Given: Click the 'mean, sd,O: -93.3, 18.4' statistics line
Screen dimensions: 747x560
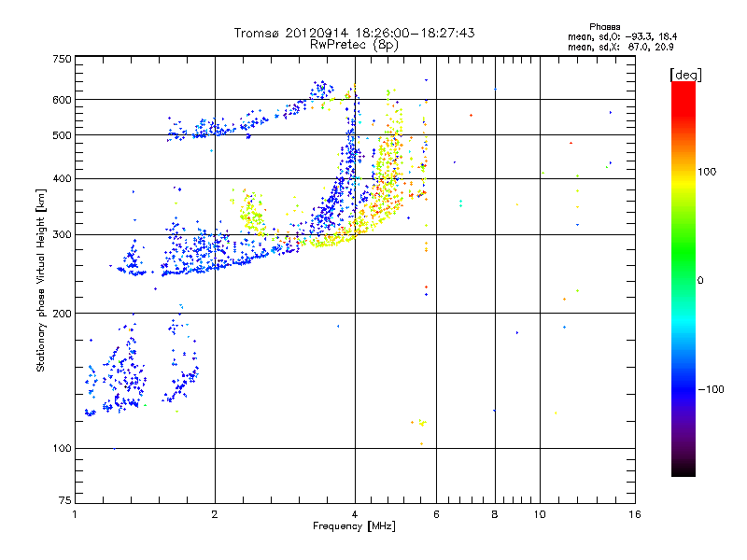Looking at the screenshot, I should tap(622, 36).
